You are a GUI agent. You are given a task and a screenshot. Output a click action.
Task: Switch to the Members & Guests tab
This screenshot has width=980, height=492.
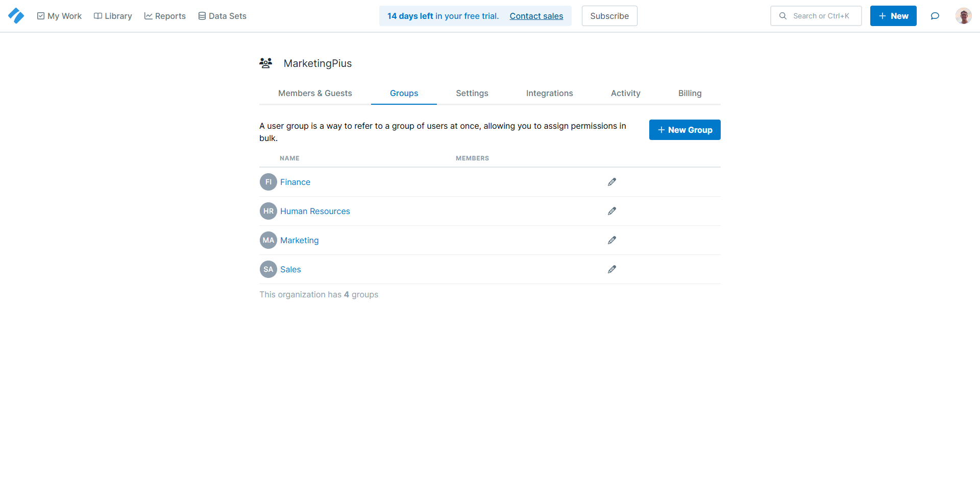(x=315, y=93)
